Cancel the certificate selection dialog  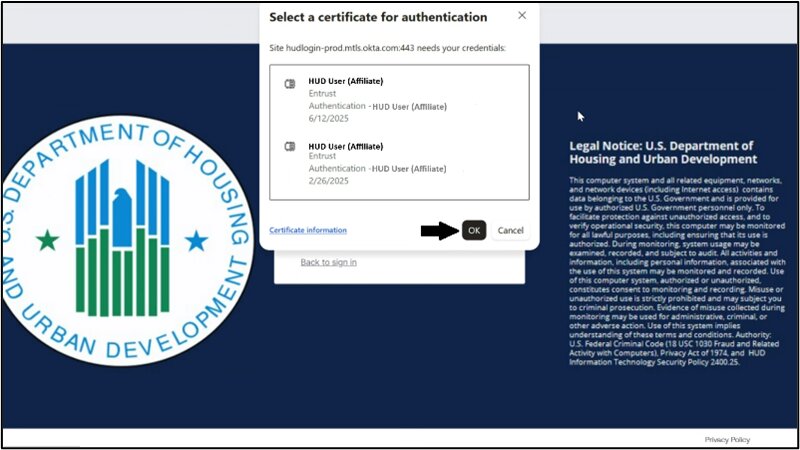tap(510, 230)
